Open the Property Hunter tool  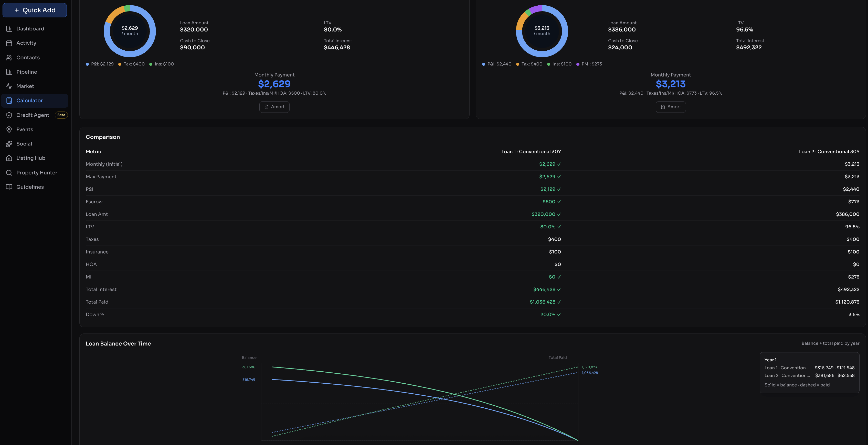(x=37, y=172)
